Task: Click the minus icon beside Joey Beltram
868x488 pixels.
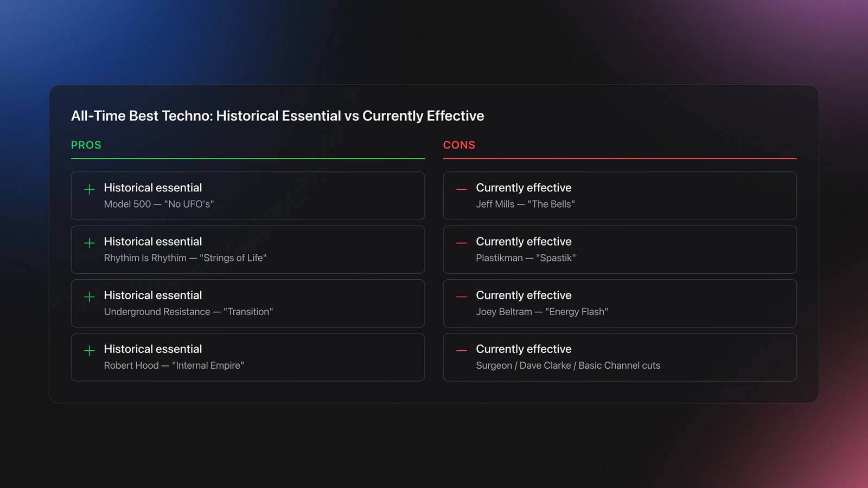Action: tap(462, 297)
